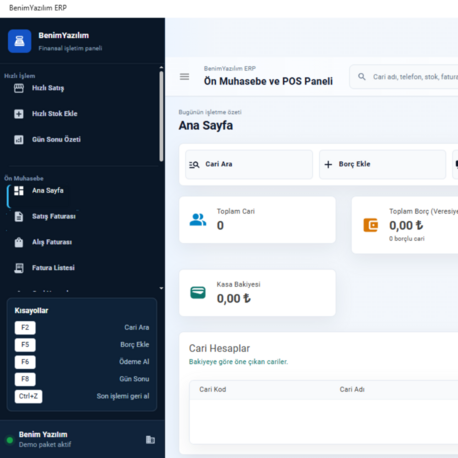The image size is (458, 458).
Task: Click the sidebar scrollbar down arrow
Action: 161,288
